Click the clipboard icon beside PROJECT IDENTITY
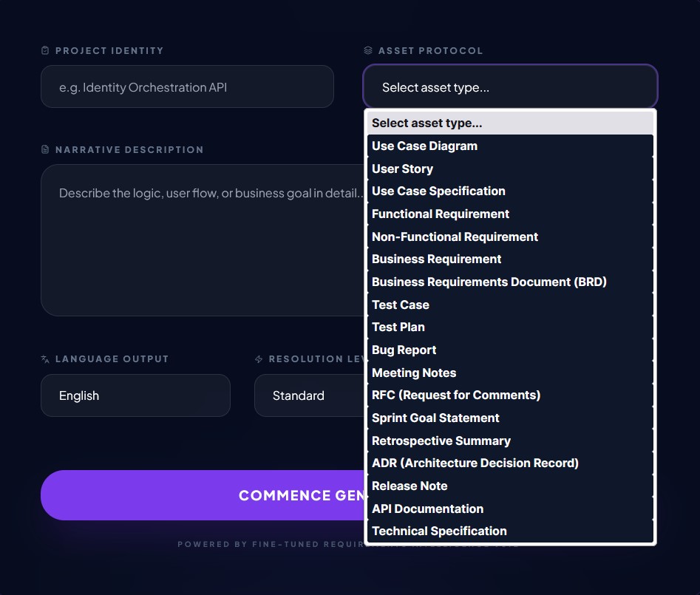Viewport: 700px width, 595px height. click(44, 50)
